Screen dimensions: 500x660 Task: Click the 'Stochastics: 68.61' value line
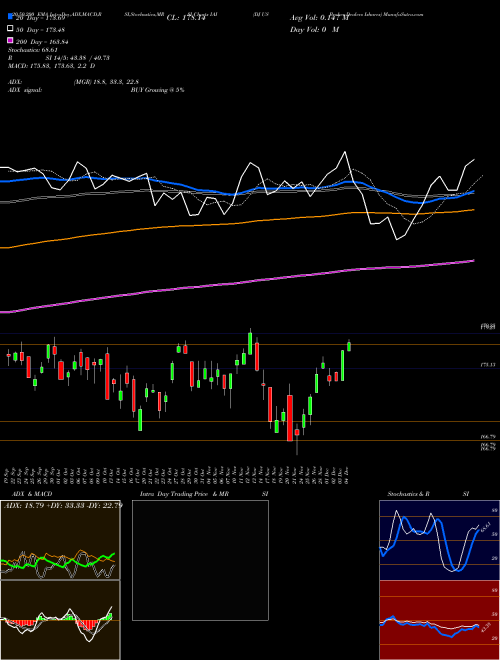pos(32,50)
